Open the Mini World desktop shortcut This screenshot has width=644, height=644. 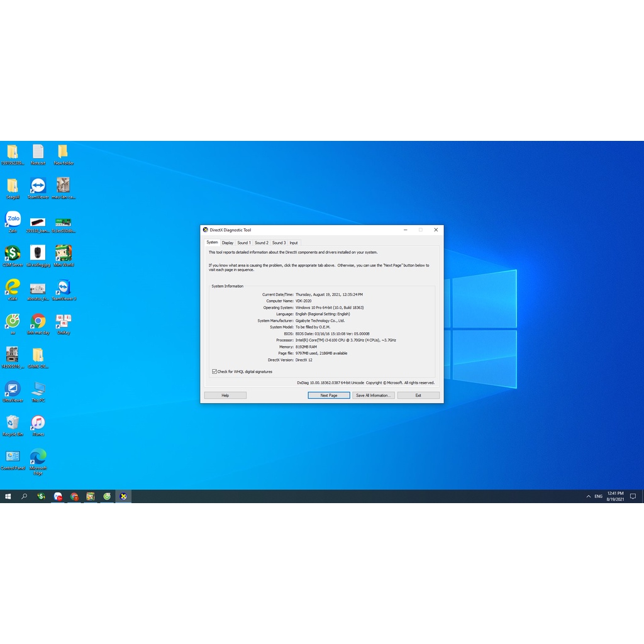63,253
